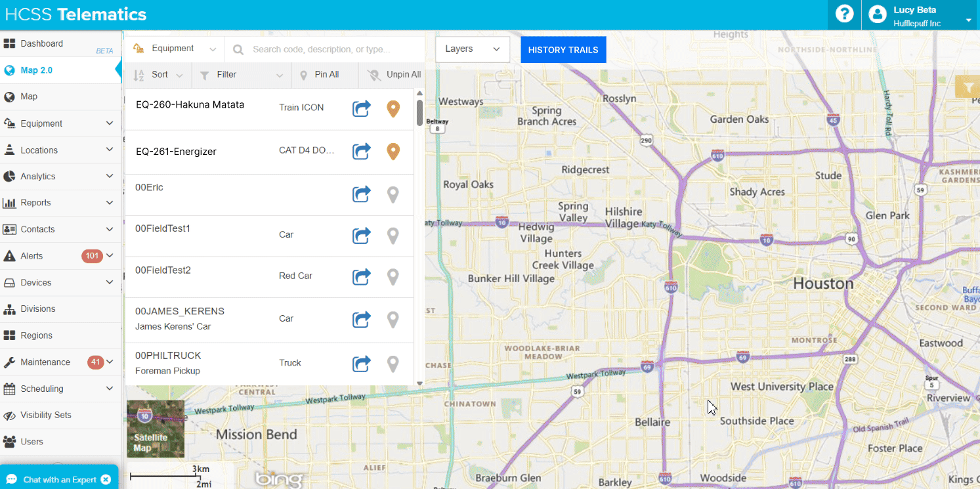Click the Divisions hierarchy icon
This screenshot has width=980, height=489.
click(x=9, y=309)
